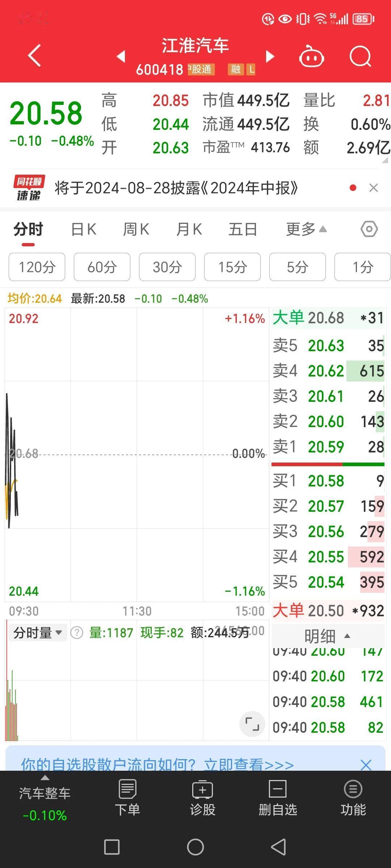Screen dimensions: 391x868
Task: Tap the 融 margin badge
Action: coord(236,69)
